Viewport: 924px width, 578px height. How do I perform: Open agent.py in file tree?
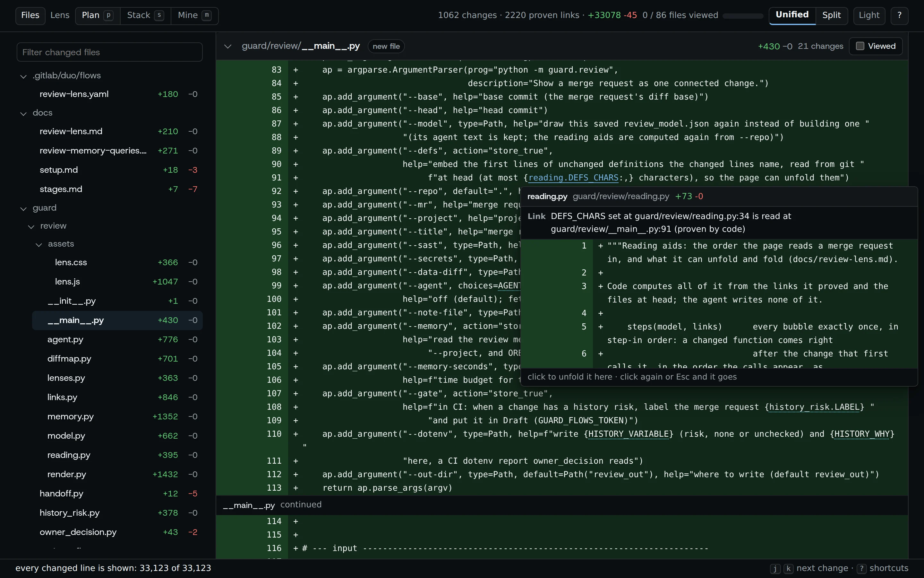(117, 339)
